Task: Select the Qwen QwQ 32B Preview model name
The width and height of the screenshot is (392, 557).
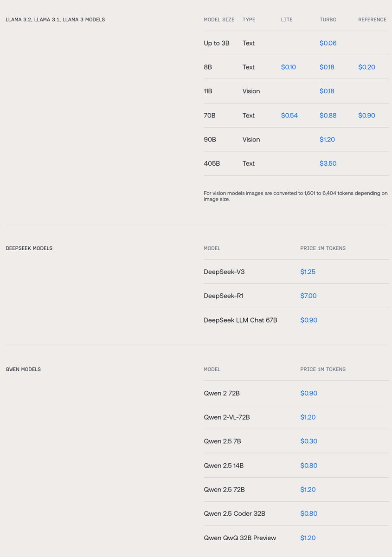Action: click(240, 538)
